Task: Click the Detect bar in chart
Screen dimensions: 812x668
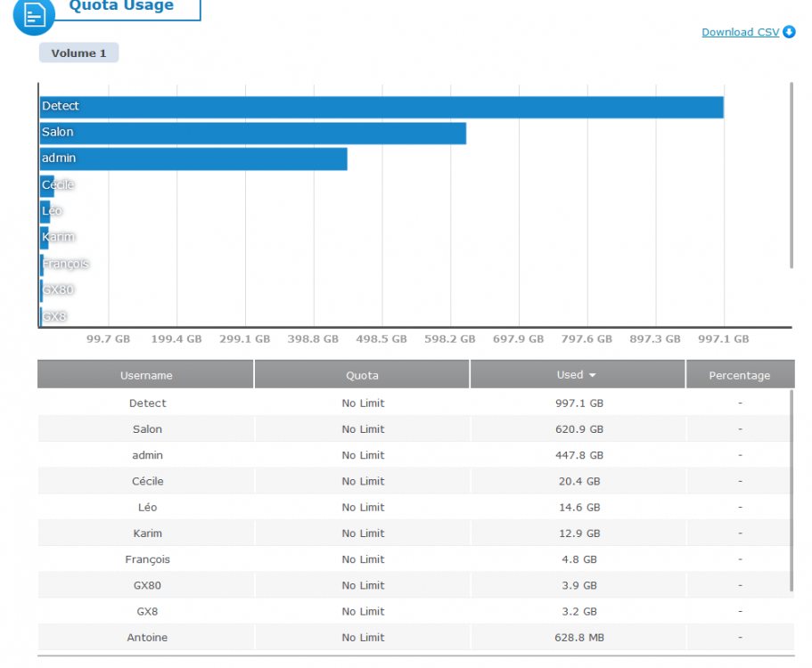Action: coord(381,107)
